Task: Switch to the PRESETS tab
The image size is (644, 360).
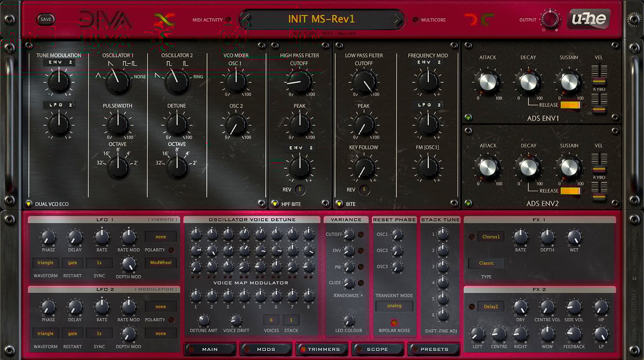Action: (434, 349)
